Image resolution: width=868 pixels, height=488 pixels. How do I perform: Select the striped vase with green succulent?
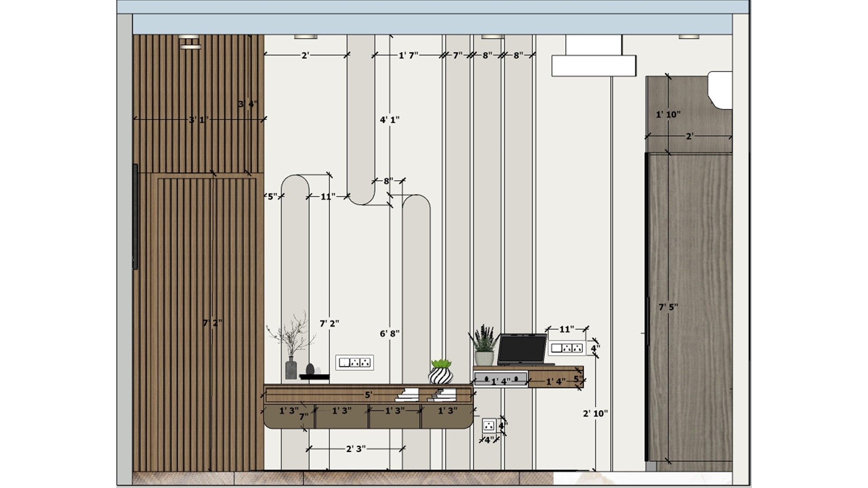coord(441,371)
